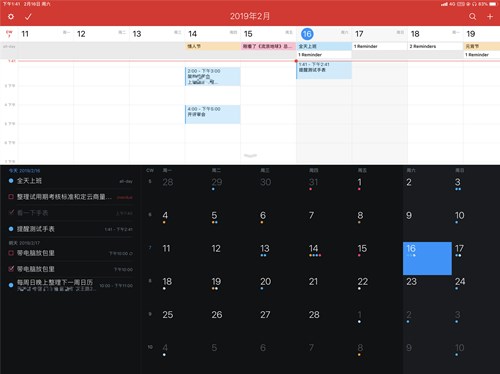Select 25 in the month grid

click(168, 315)
